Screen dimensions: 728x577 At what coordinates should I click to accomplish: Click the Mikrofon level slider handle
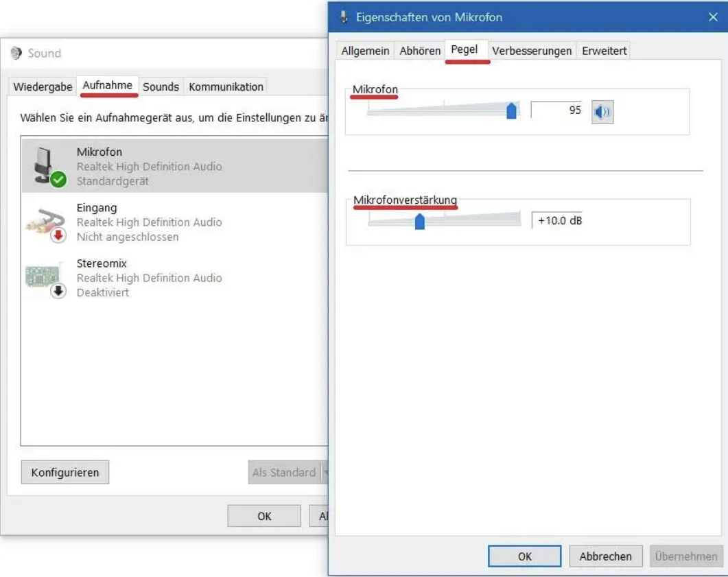[511, 110]
